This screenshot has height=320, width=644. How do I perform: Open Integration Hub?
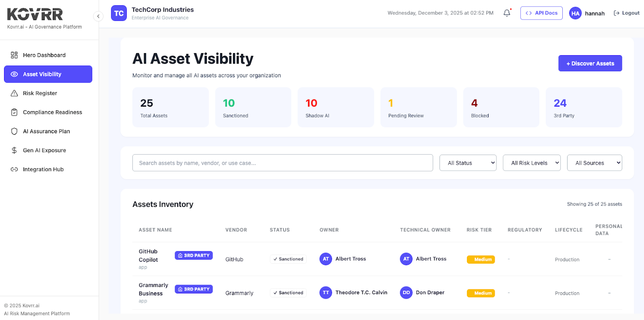click(x=48, y=169)
